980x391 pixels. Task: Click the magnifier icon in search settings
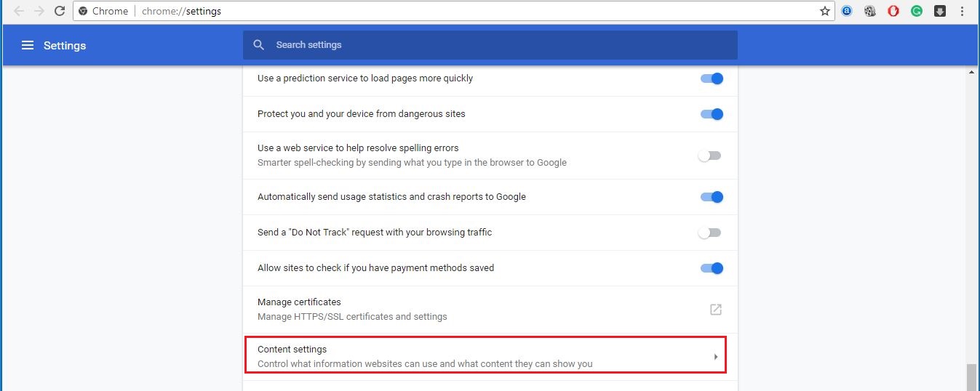tap(258, 45)
